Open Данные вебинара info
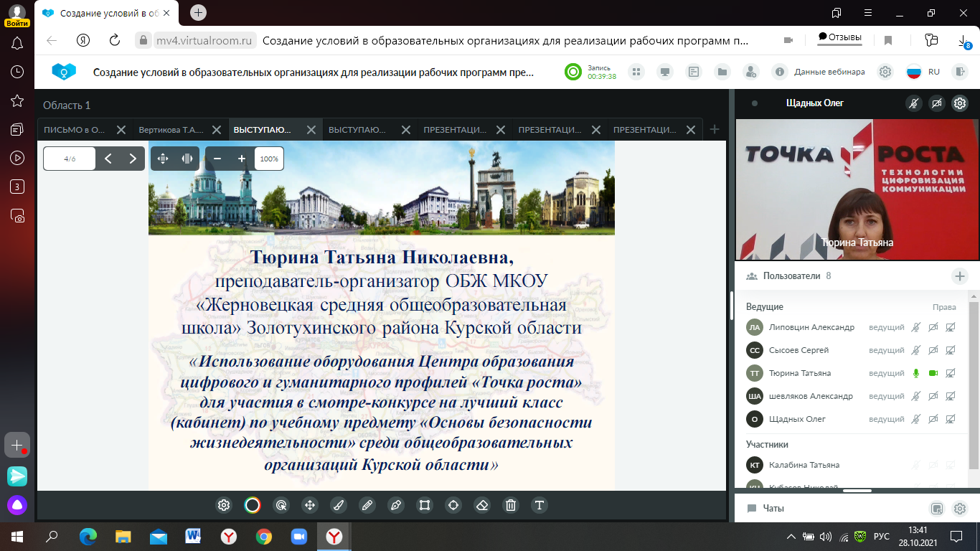This screenshot has width=980, height=551. (819, 72)
